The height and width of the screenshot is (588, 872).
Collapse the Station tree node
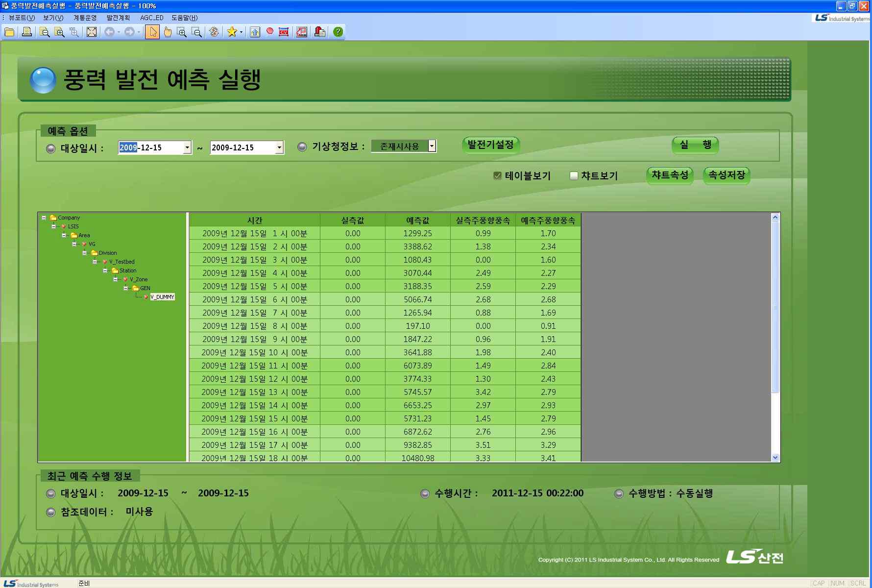(x=105, y=270)
